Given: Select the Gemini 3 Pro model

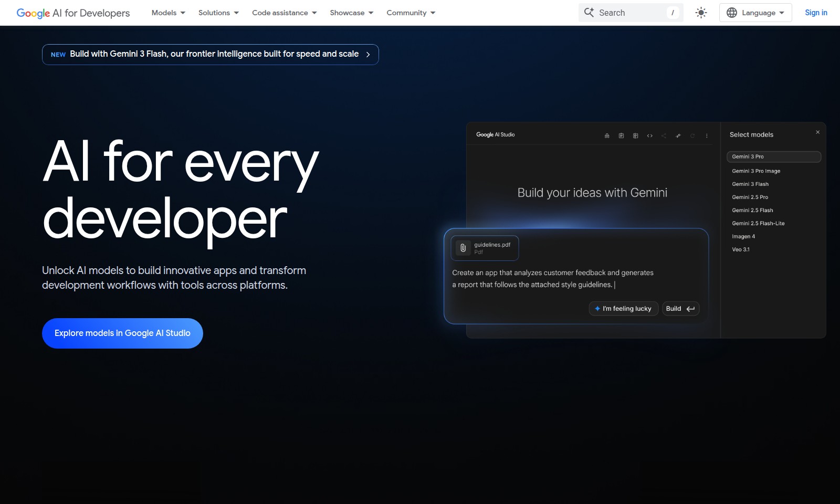Looking at the screenshot, I should [774, 157].
